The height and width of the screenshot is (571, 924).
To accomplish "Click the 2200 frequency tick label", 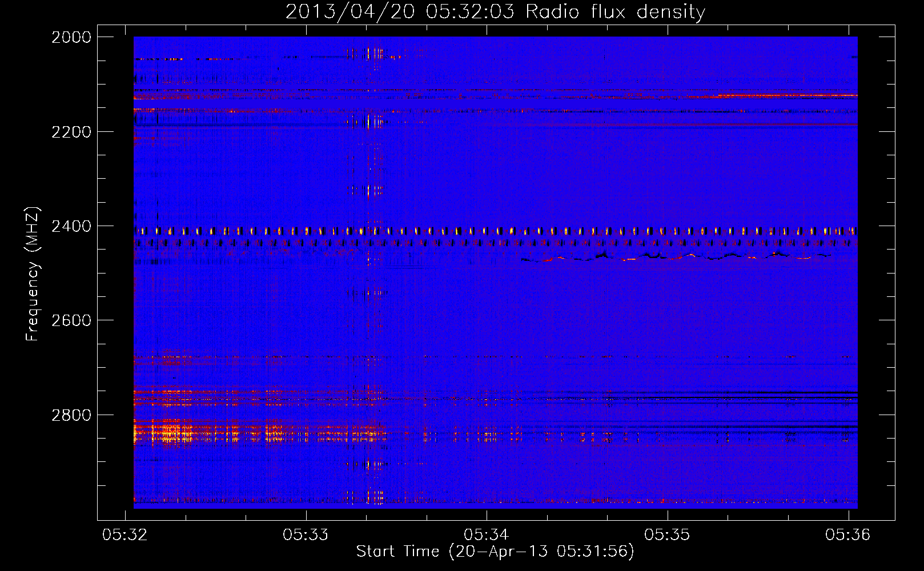I will [71, 132].
